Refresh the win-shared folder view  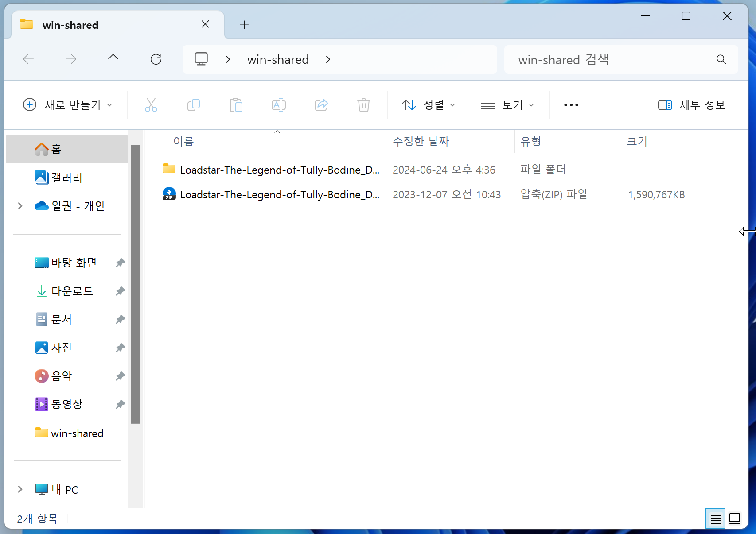156,59
